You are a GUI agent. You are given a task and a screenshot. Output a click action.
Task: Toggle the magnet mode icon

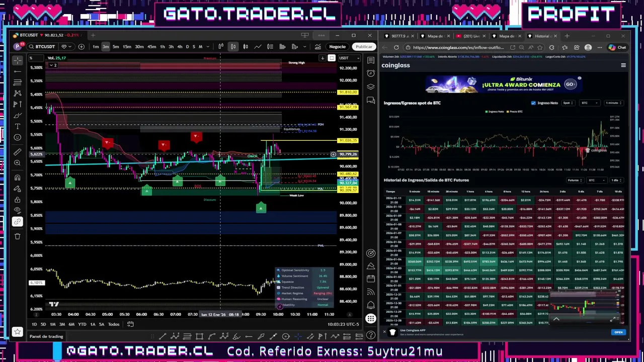coord(17,177)
